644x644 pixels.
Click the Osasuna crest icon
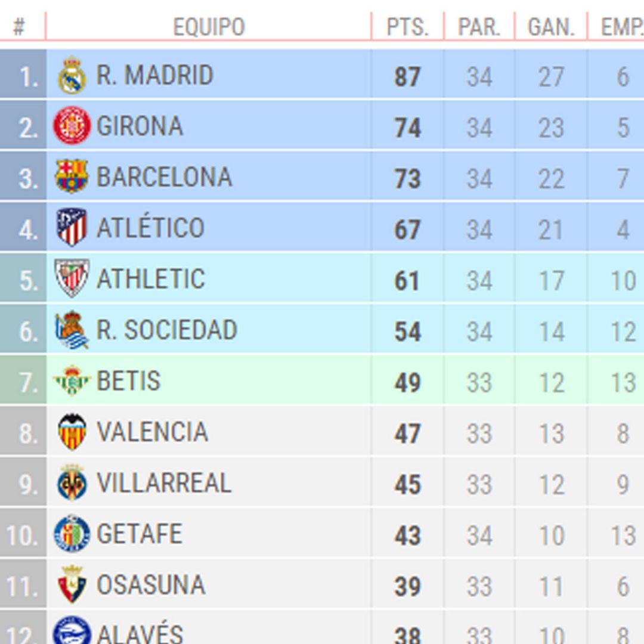point(72,584)
